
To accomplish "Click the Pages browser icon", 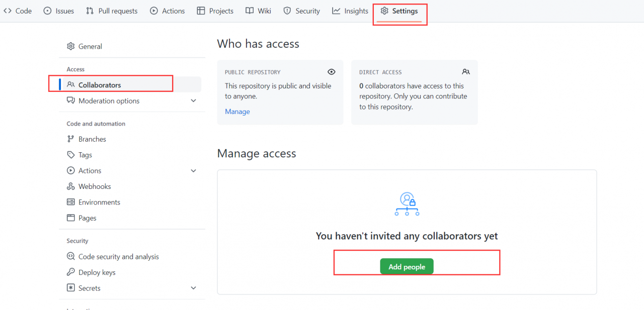I will click(x=70, y=218).
